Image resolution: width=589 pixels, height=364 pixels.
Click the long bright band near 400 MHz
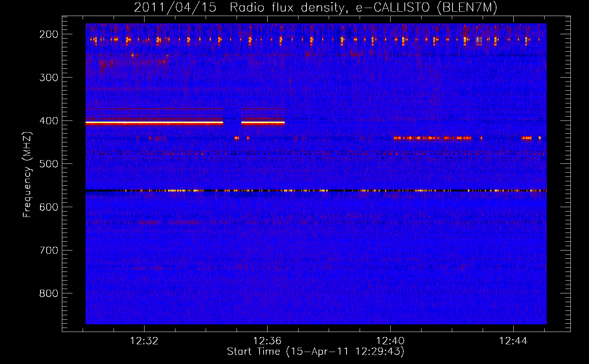(x=154, y=123)
